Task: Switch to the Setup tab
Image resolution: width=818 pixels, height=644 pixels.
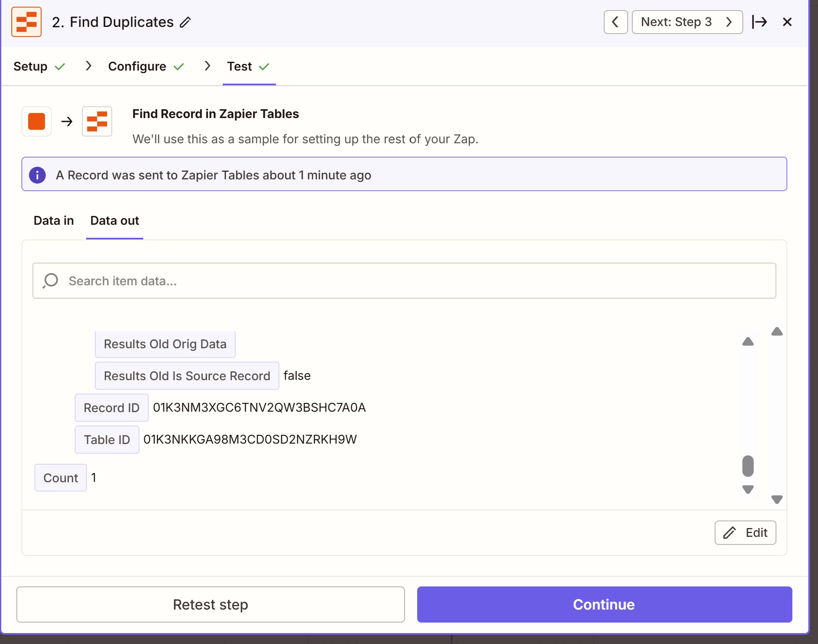Action: (x=39, y=66)
